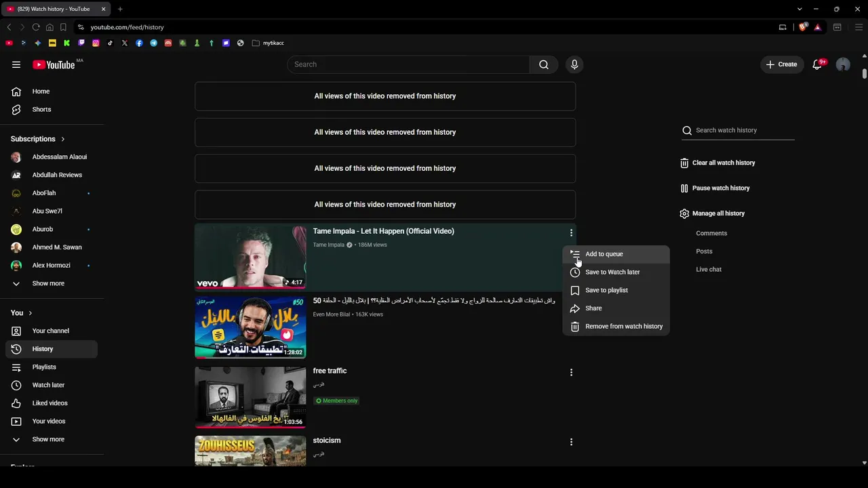Open Posts history link
This screenshot has height=488, width=868.
pos(704,251)
